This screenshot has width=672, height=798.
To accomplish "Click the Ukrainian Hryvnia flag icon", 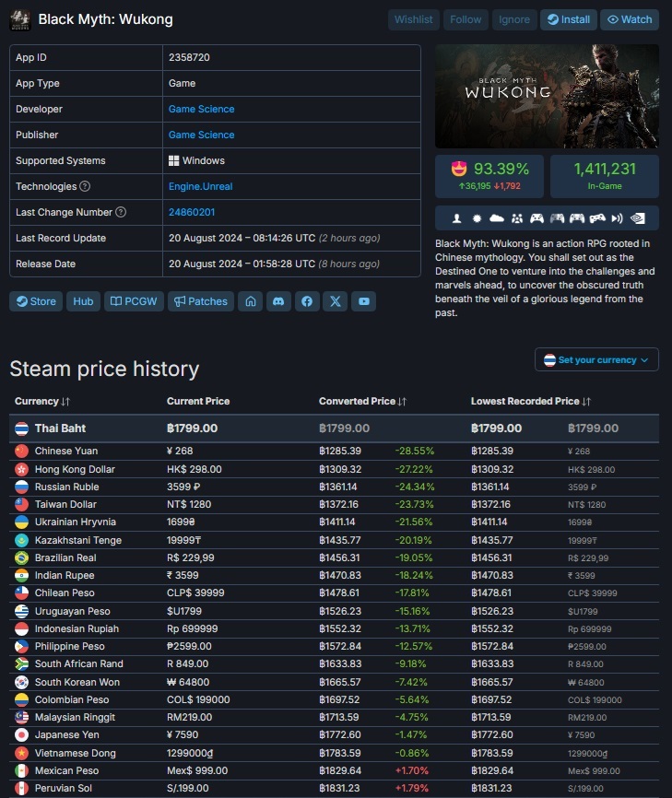I will (21, 522).
